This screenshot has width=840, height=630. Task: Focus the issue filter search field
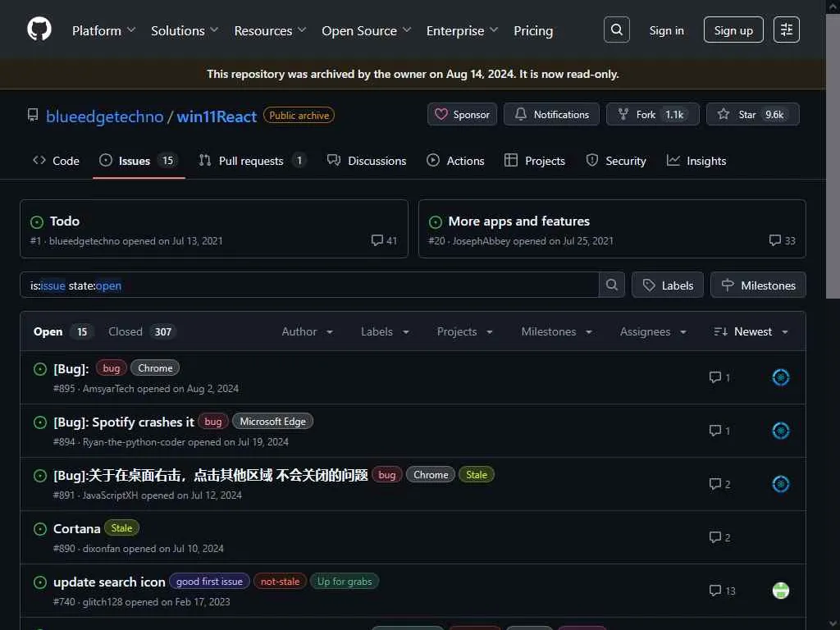pyautogui.click(x=309, y=285)
